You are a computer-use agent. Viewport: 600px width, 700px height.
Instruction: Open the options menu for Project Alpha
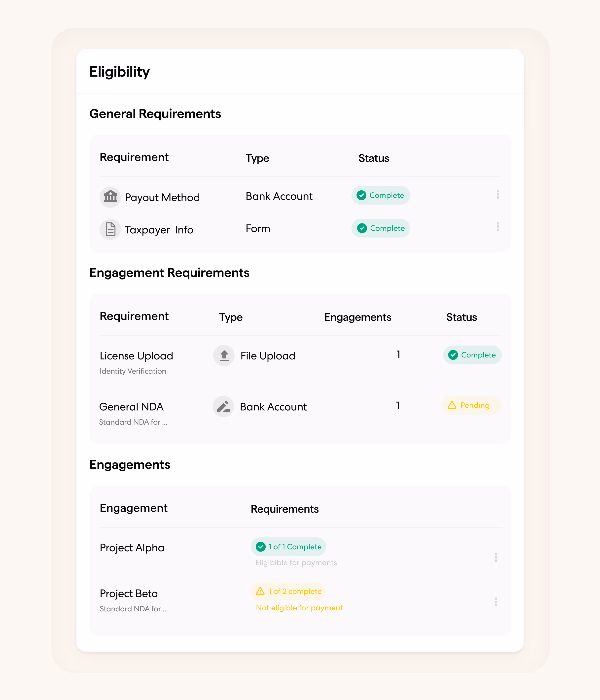pos(496,558)
